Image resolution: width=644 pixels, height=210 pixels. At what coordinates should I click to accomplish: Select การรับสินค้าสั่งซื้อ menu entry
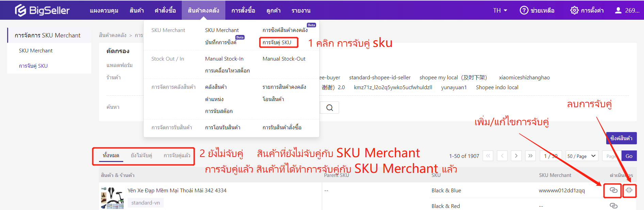pyautogui.click(x=282, y=127)
